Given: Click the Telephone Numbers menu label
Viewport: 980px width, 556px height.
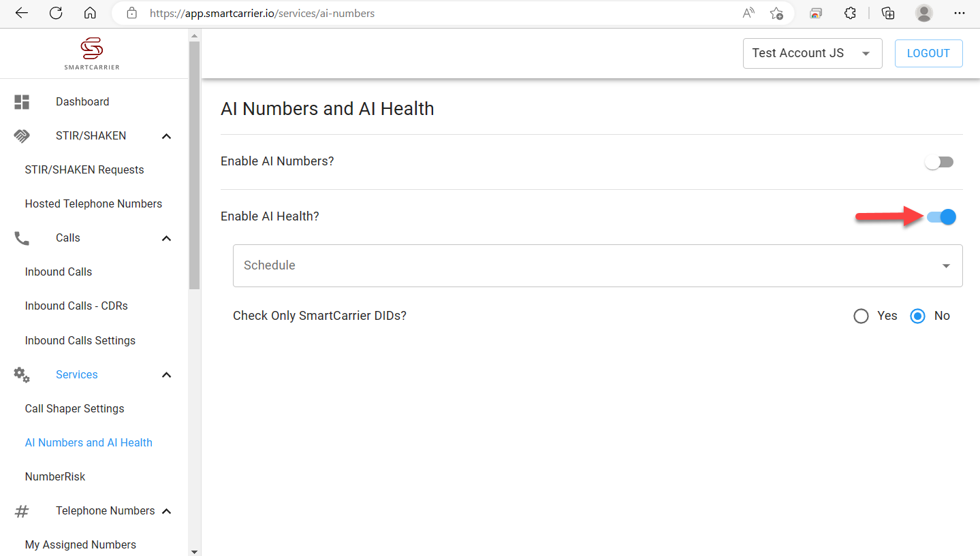Looking at the screenshot, I should pyautogui.click(x=106, y=510).
